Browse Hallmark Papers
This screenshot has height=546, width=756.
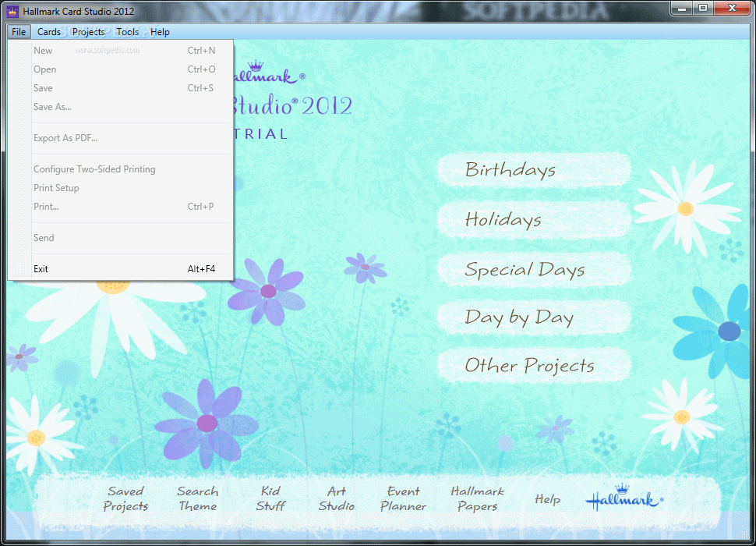pyautogui.click(x=477, y=498)
